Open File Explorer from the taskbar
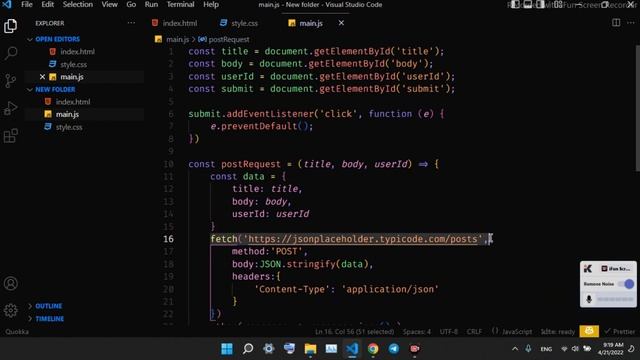The image size is (640, 360). (310, 349)
